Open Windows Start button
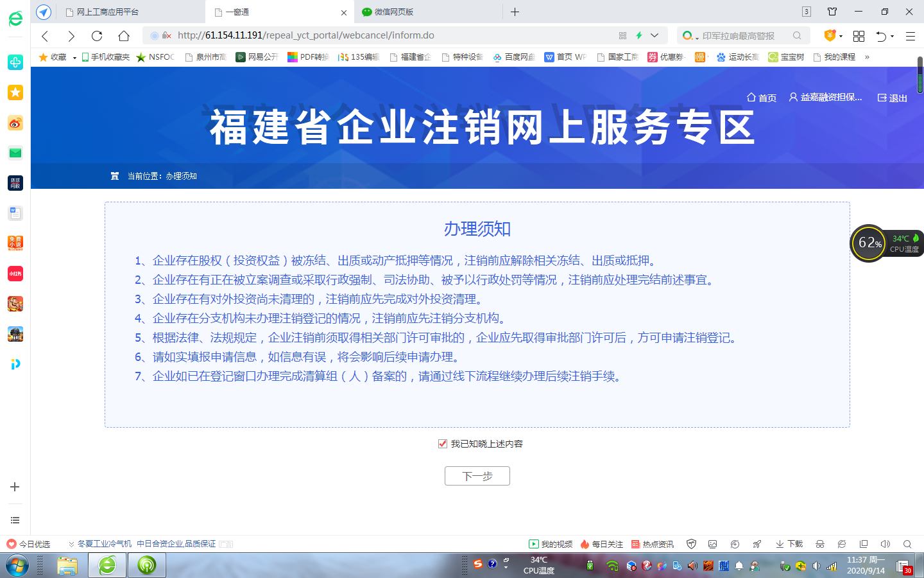This screenshot has height=578, width=924. pyautogui.click(x=17, y=566)
